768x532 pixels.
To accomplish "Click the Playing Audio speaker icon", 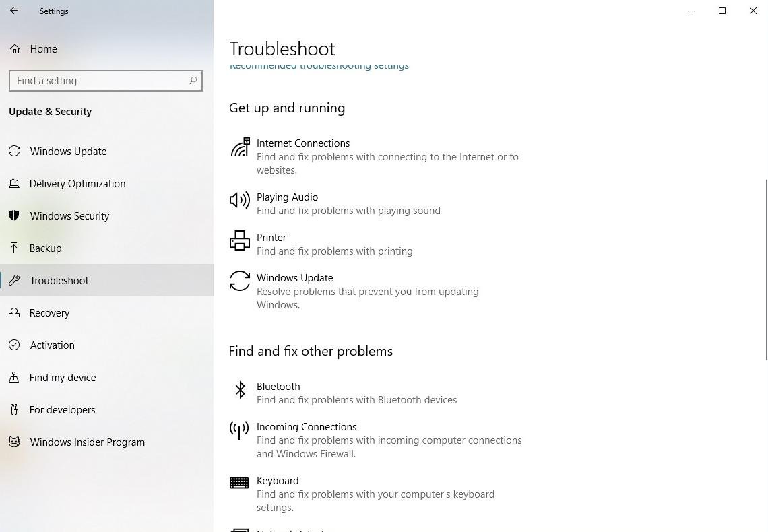I will [x=240, y=200].
